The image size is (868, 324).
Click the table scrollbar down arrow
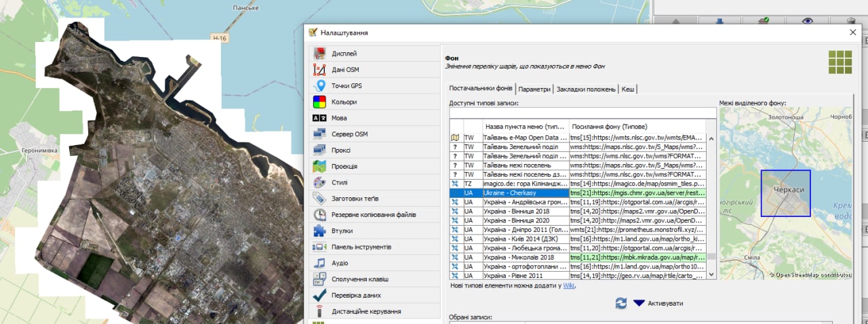pos(711,275)
